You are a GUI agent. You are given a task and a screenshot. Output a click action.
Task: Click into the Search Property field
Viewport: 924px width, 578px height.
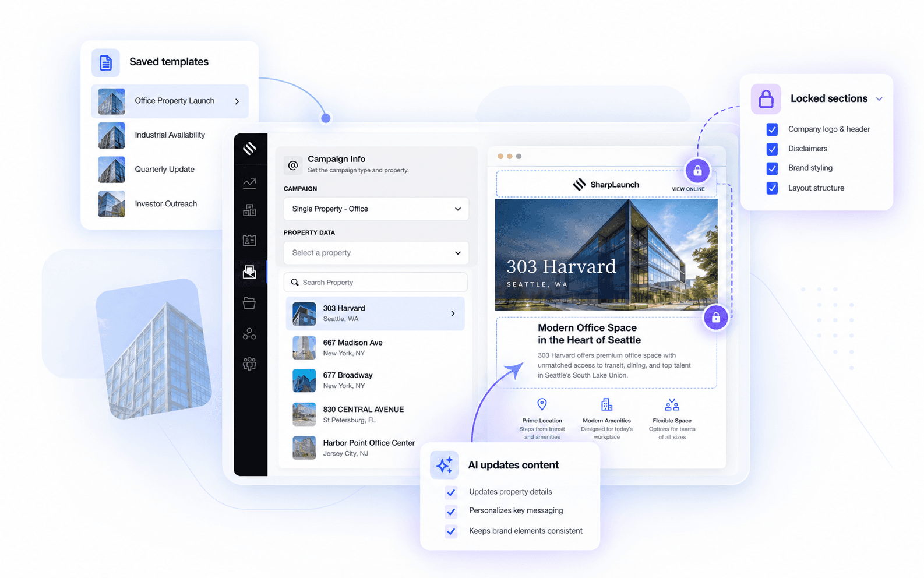376,283
